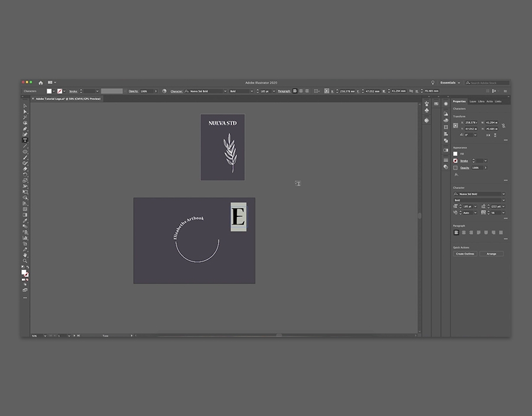Select the Paintbrush tool
The image size is (532, 416).
(x=25, y=158)
